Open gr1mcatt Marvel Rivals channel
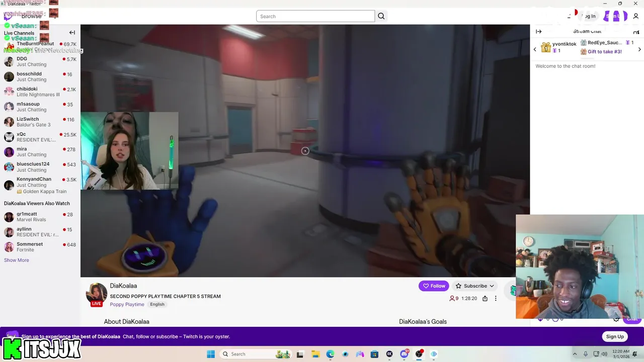The image size is (644, 362). [40, 217]
